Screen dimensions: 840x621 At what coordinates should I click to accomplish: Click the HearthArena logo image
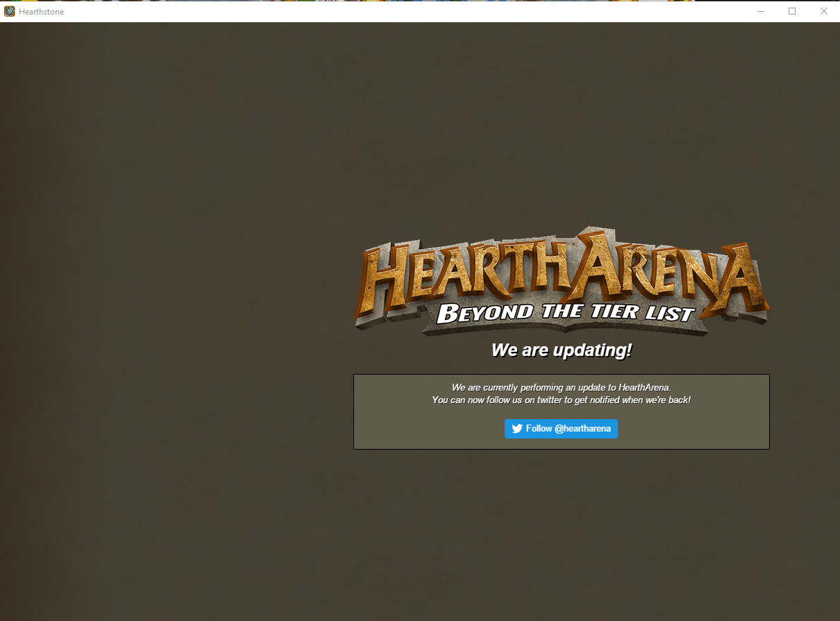tap(562, 281)
